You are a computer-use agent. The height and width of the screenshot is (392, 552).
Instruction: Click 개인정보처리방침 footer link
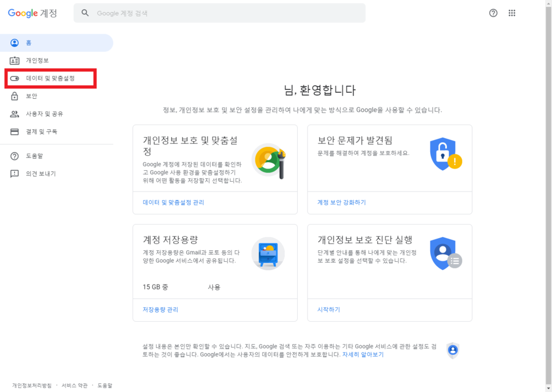click(31, 385)
